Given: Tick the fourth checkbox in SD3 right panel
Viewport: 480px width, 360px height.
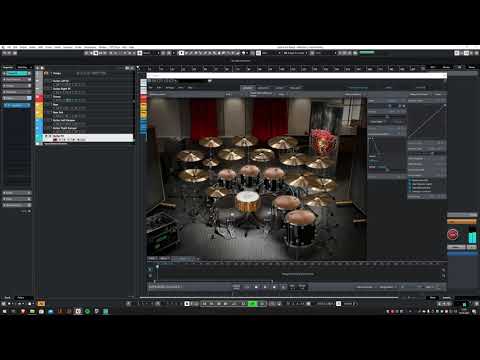Looking at the screenshot, I should coord(410,191).
